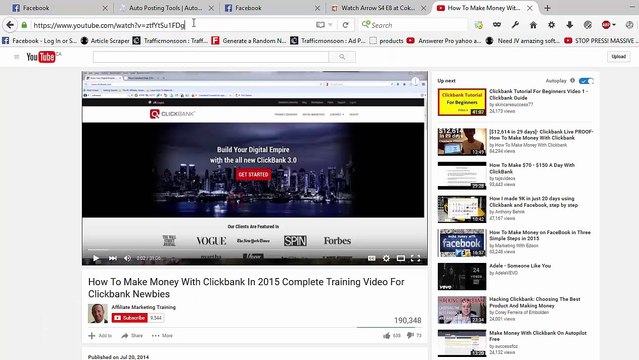
Task: Click Add to playlist button
Action: coord(100,336)
